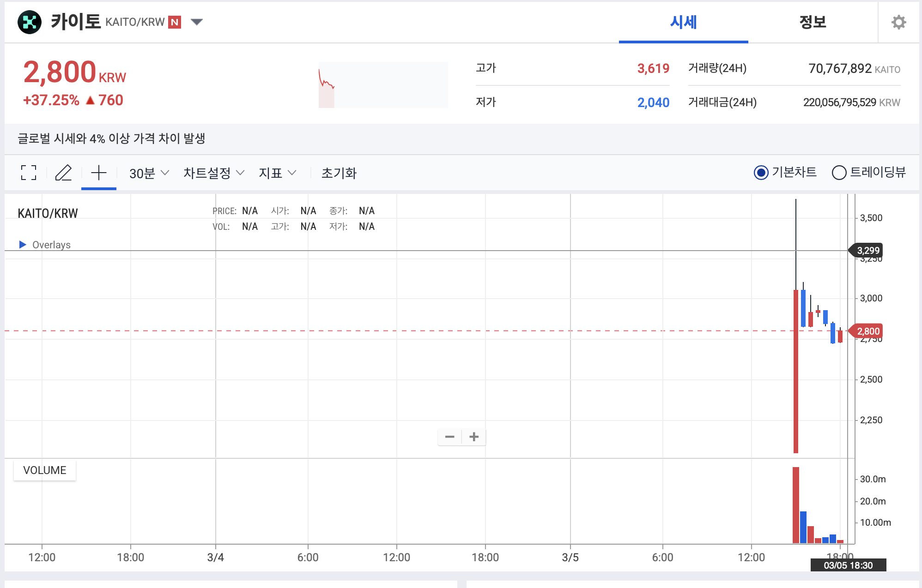Click the red N badge icon

(x=175, y=22)
